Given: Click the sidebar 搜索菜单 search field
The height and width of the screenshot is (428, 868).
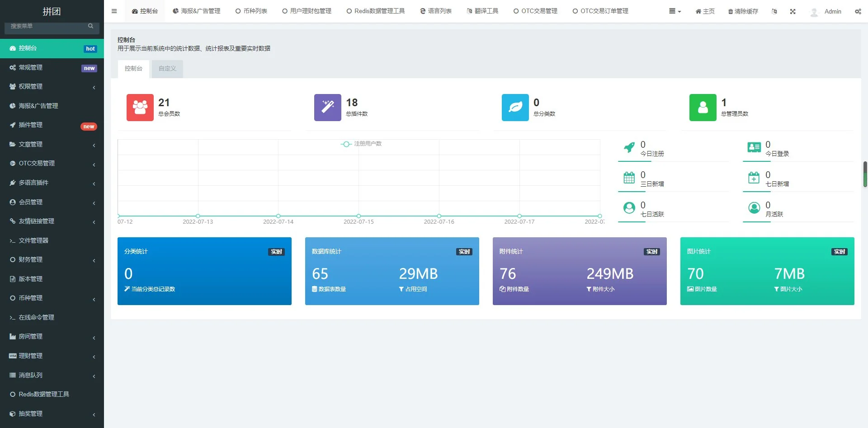Looking at the screenshot, I should 45,26.
